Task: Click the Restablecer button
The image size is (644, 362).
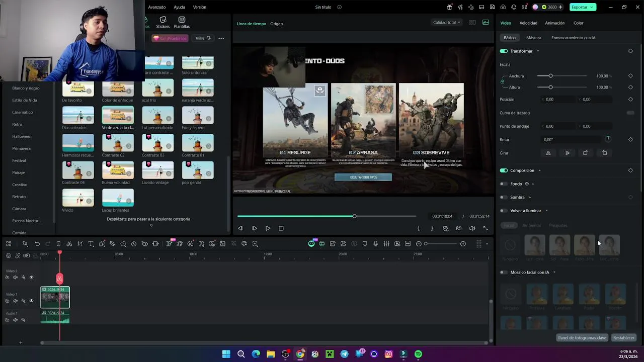Action: click(624, 338)
